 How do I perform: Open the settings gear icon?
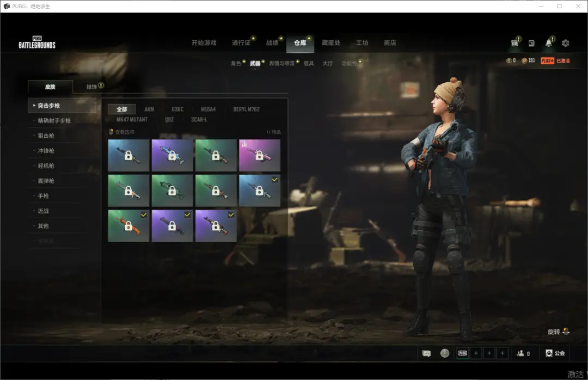point(566,43)
